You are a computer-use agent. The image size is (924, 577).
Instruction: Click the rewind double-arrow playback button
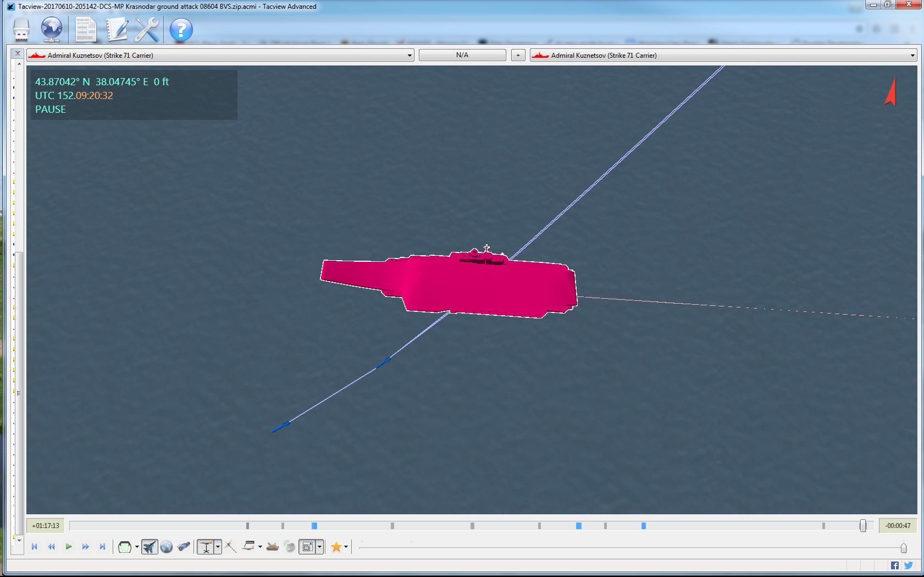point(52,547)
